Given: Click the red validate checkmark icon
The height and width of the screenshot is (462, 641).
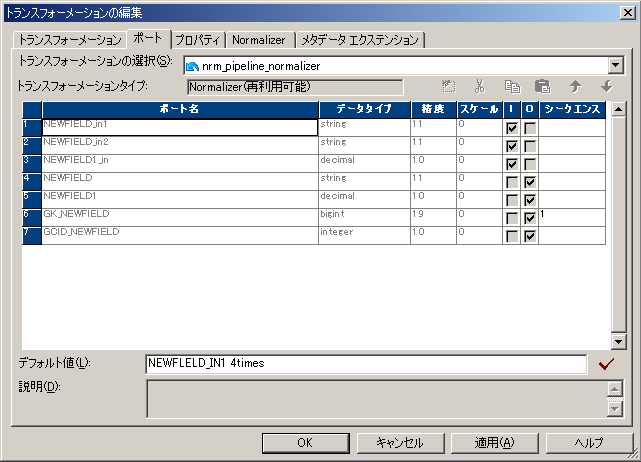Looking at the screenshot, I should click(x=605, y=364).
